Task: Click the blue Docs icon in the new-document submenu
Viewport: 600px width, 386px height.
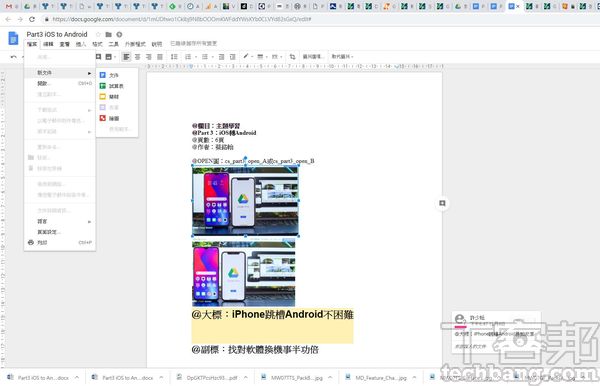Action: 103,75
